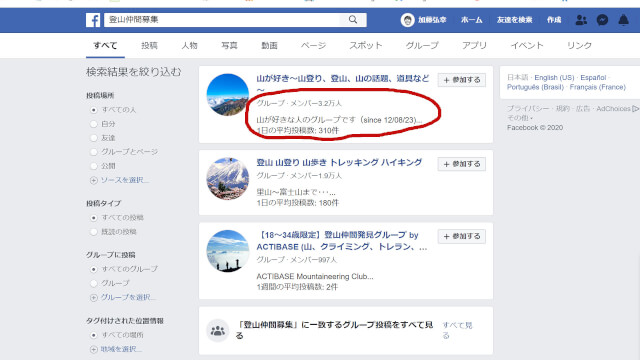The height and width of the screenshot is (360, 640).
Task: Select the すべてのグループ radio option
Action: [x=93, y=269]
